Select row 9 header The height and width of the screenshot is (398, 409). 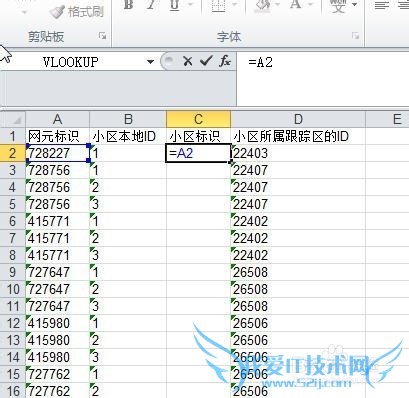(13, 272)
